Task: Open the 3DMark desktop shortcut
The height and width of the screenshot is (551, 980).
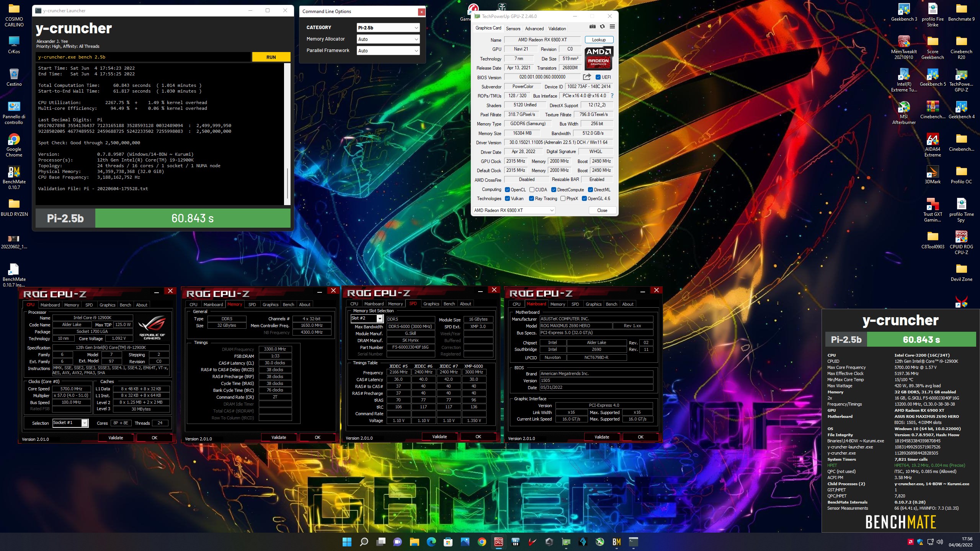Action: pos(933,175)
